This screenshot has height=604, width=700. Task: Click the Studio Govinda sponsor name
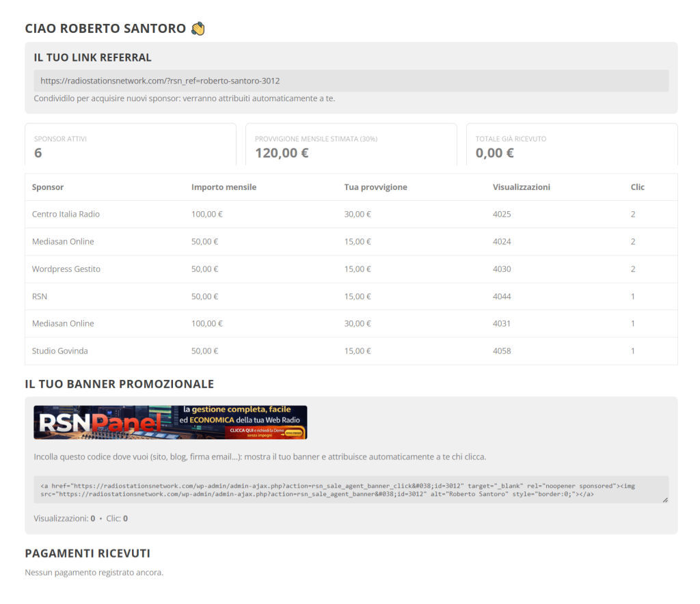click(60, 351)
